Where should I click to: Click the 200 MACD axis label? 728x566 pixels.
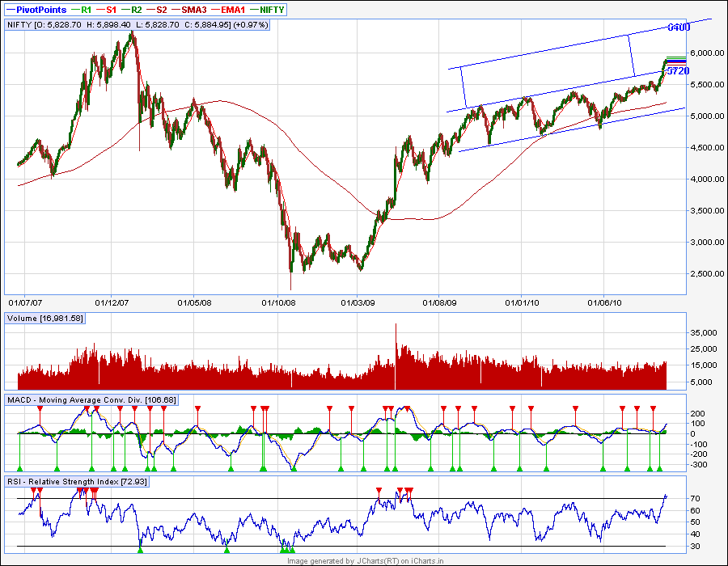[698, 413]
